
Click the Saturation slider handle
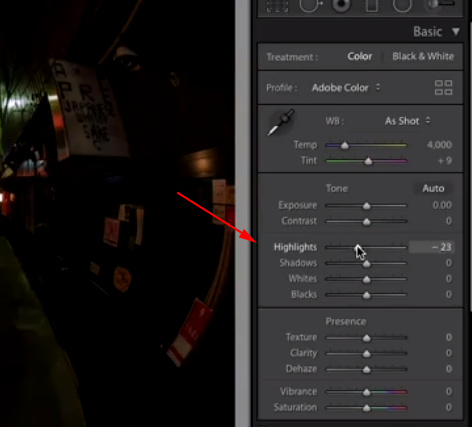point(366,408)
